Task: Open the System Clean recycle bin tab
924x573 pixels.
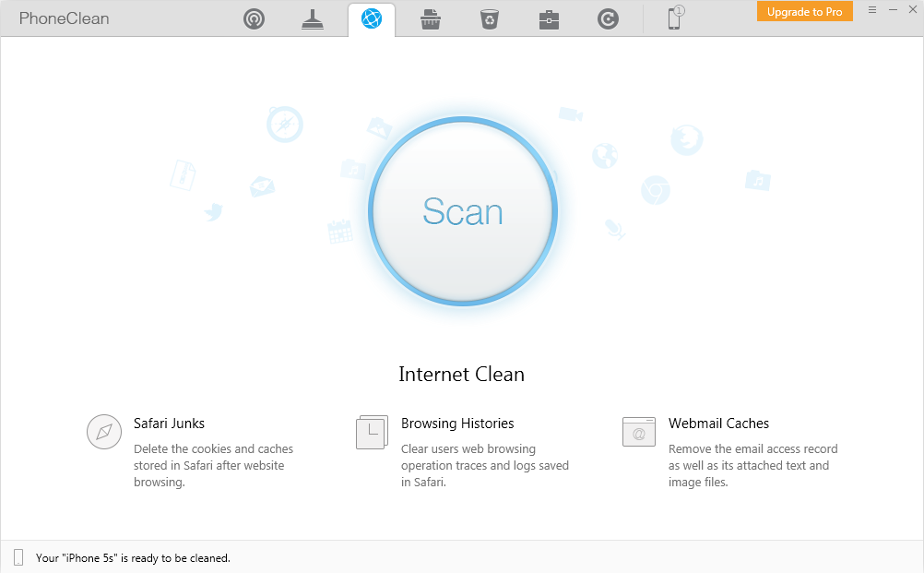Action: [490, 18]
